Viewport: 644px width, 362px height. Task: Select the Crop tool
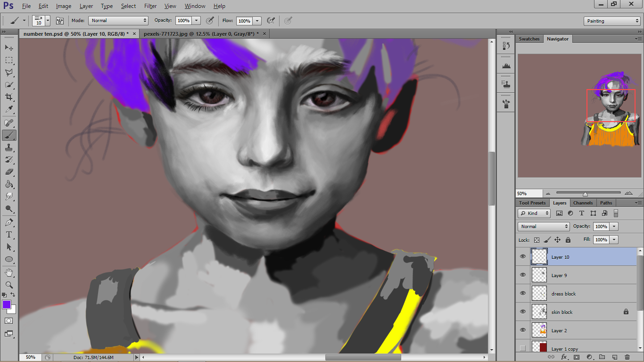(9, 97)
